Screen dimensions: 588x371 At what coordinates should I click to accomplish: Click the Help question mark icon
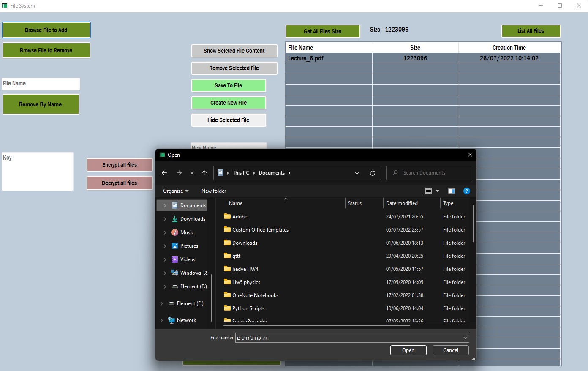466,191
